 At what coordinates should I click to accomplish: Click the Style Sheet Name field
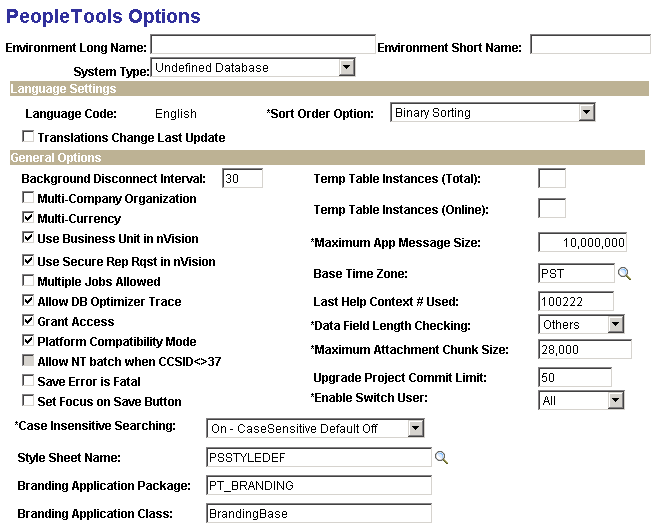tap(319, 457)
